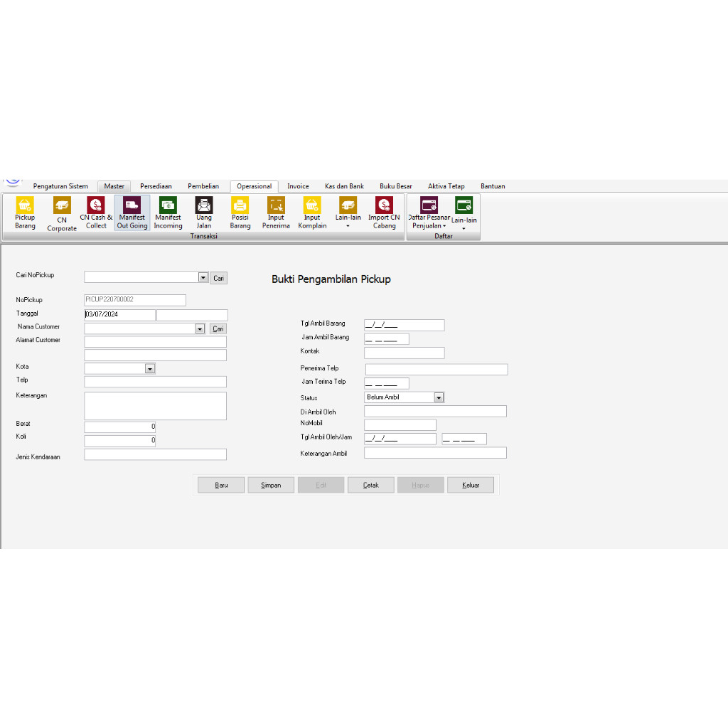Open Posisi Barang tracking
Image resolution: width=728 pixels, height=728 pixels.
pos(240,213)
